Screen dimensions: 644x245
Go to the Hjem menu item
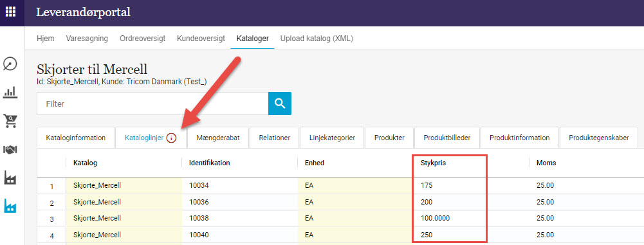(45, 39)
